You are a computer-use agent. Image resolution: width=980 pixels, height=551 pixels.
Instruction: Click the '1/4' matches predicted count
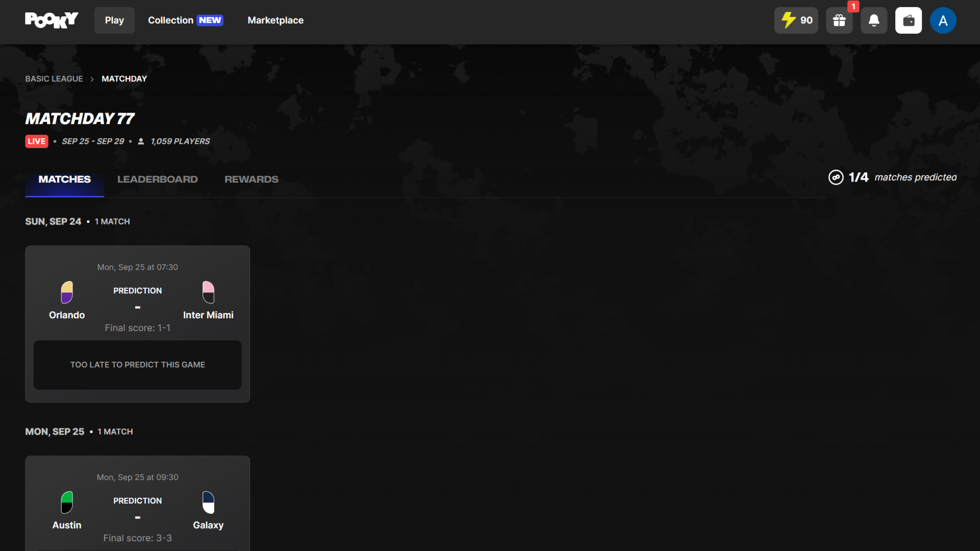859,177
